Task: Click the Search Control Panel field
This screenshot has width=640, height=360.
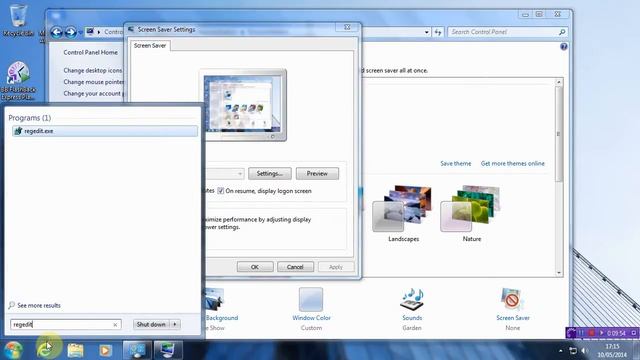Action: coord(503,32)
